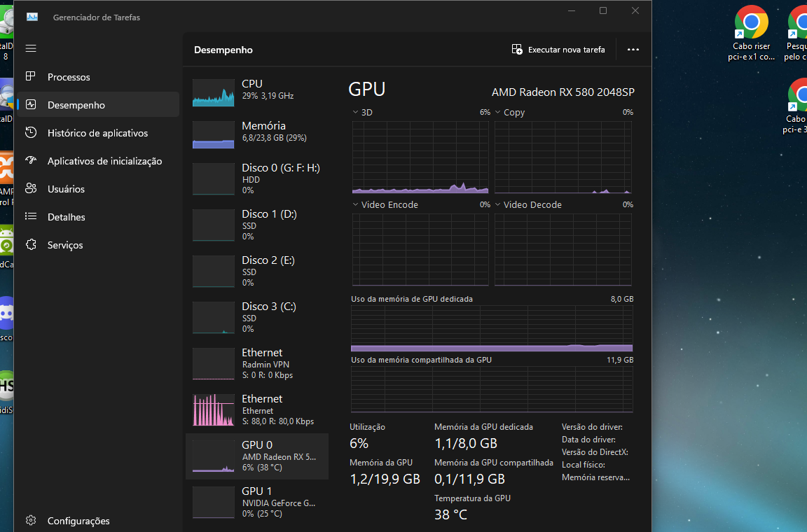Click the Video Decode usage graph

[563, 249]
